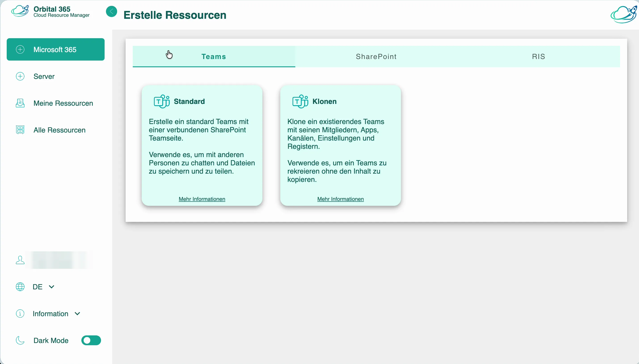Click the 'Information' label in the sidebar

click(51, 314)
